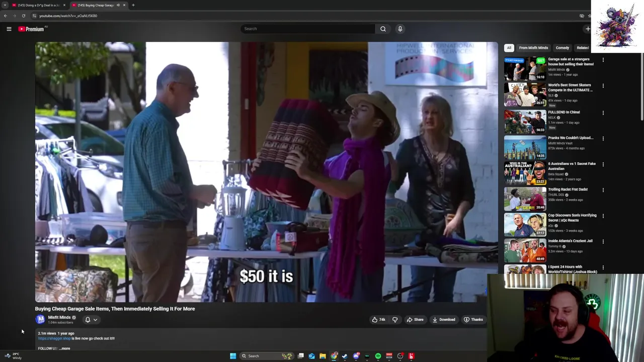Open 'Cop Discovers Son's Horrifying Secret' title

click(x=572, y=218)
